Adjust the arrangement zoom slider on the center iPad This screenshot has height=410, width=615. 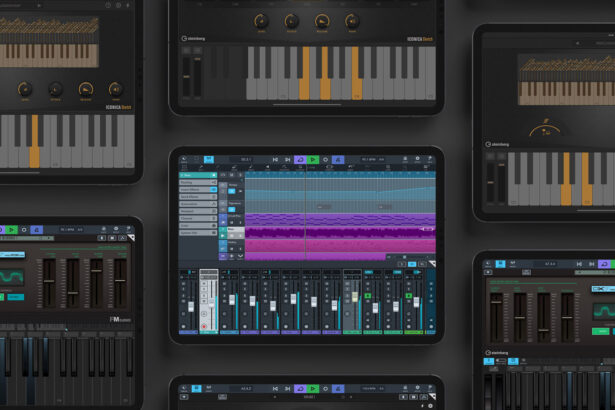(x=406, y=257)
